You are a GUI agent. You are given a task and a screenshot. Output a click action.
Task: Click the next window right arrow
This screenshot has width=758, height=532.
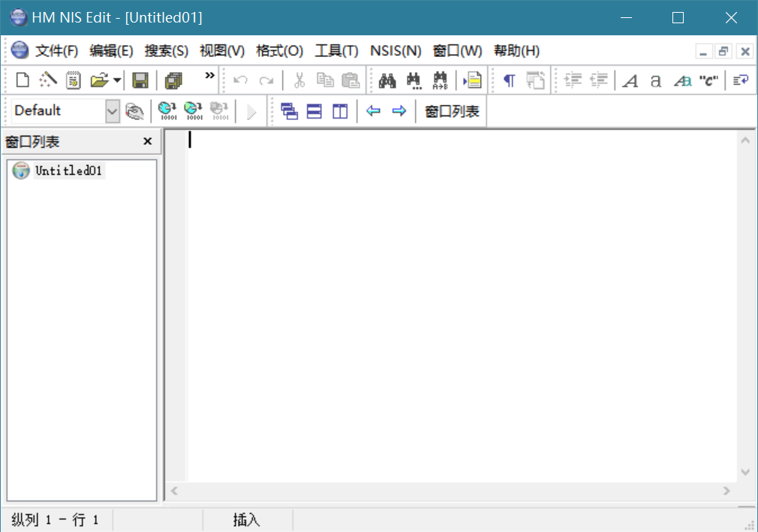click(399, 111)
